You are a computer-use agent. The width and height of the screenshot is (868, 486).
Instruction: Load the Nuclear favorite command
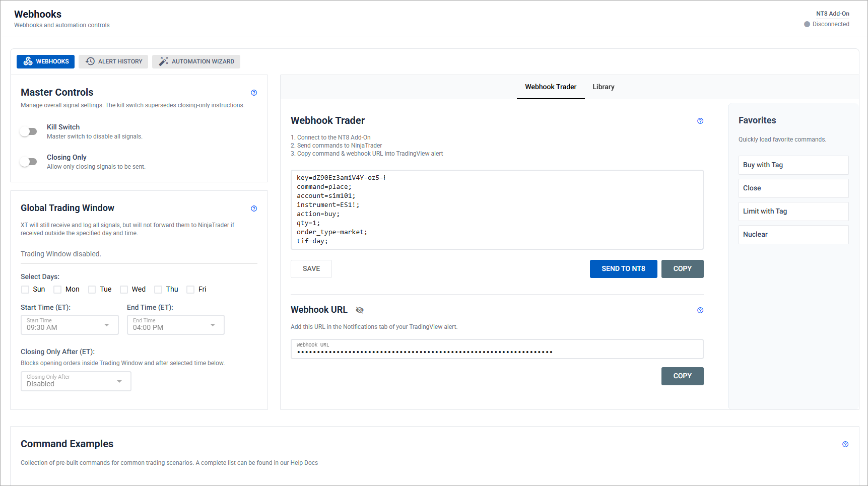[x=793, y=235]
